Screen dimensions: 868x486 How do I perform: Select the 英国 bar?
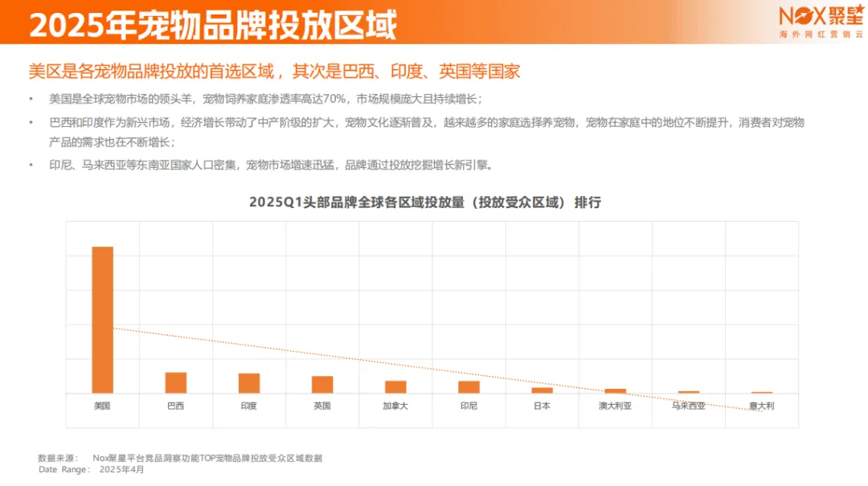[322, 385]
